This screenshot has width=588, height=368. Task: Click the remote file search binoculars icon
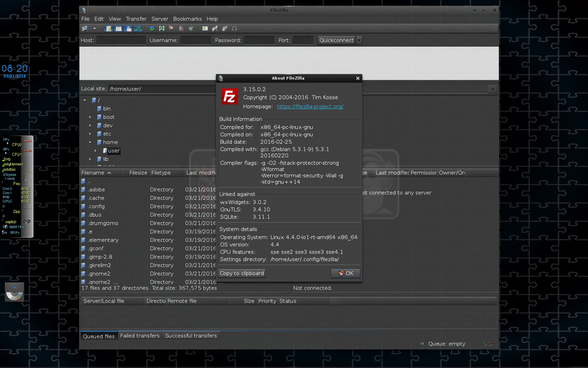pos(234,29)
